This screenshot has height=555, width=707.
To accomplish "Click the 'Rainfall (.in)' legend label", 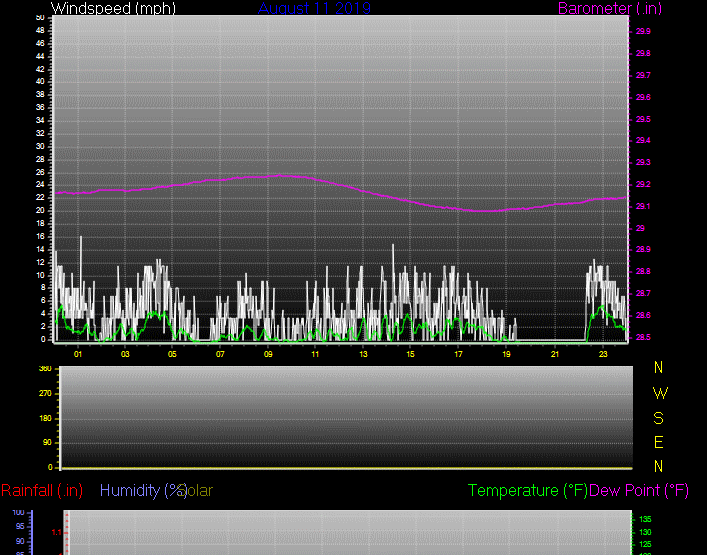I will 42,491.
